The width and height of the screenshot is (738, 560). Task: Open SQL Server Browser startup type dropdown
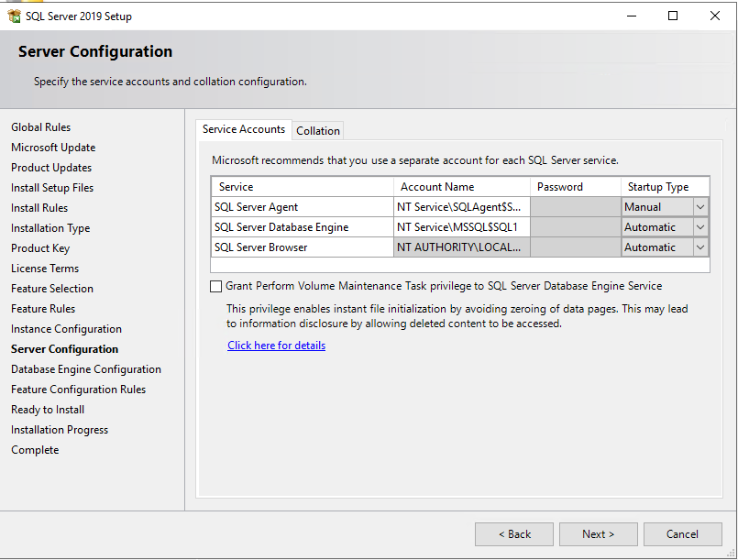coord(700,247)
